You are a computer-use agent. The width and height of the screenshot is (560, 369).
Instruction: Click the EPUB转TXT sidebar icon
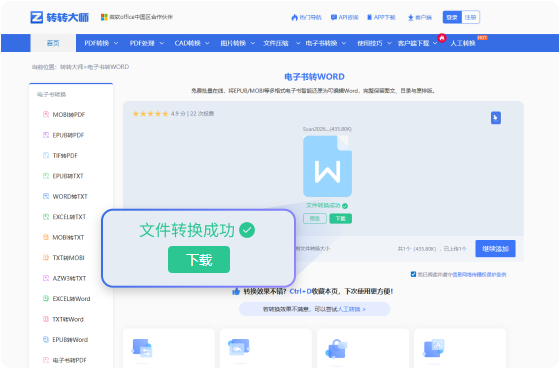(46, 176)
